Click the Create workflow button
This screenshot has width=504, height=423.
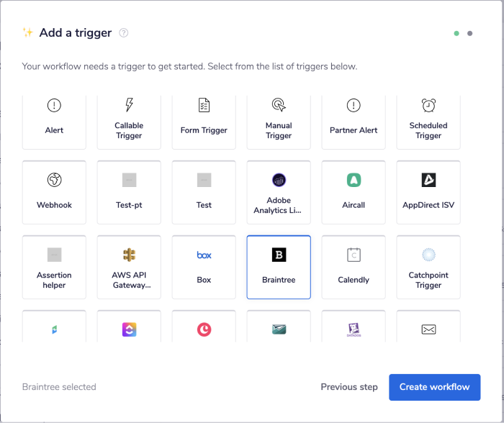(x=434, y=387)
